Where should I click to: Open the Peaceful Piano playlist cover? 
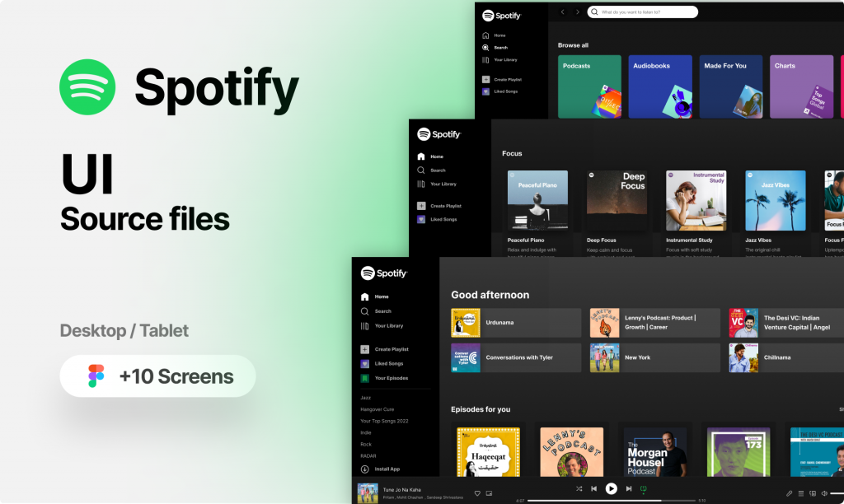(x=537, y=201)
